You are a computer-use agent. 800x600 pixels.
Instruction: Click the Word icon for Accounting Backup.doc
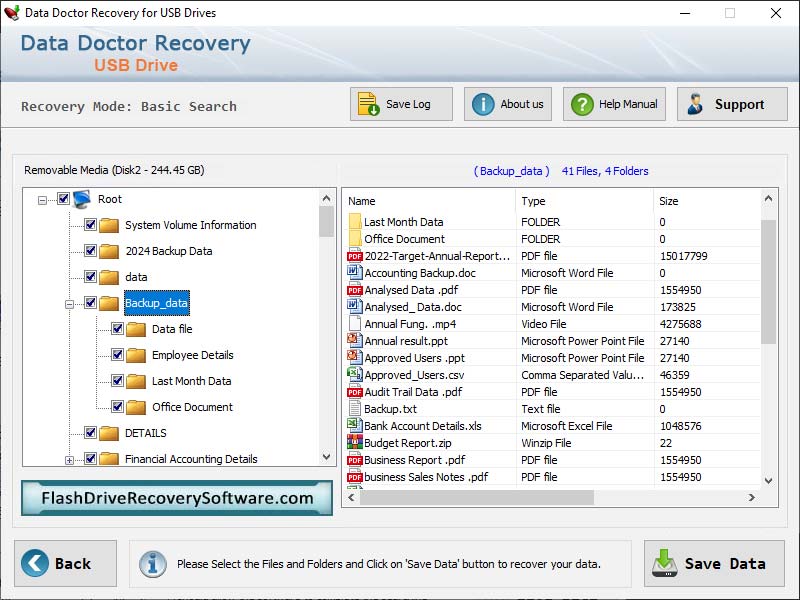352,273
